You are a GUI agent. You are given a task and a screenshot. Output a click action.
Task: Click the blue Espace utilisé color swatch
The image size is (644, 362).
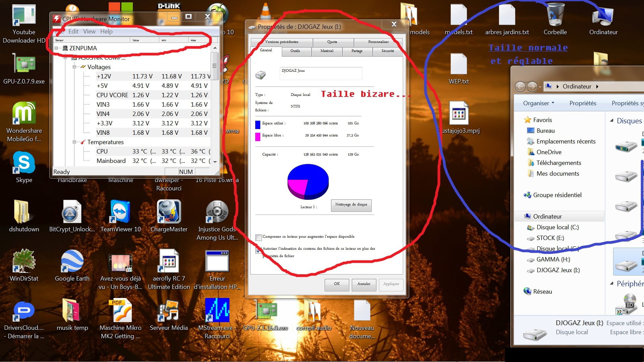click(x=258, y=125)
